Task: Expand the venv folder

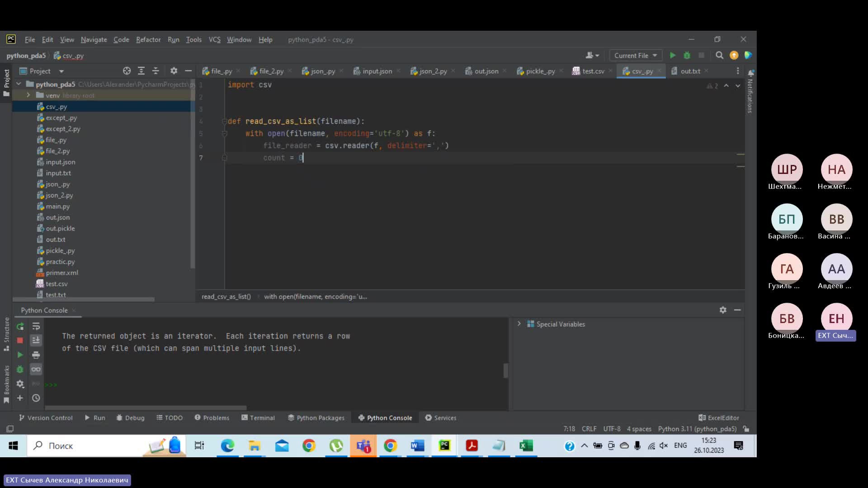Action: click(x=28, y=95)
